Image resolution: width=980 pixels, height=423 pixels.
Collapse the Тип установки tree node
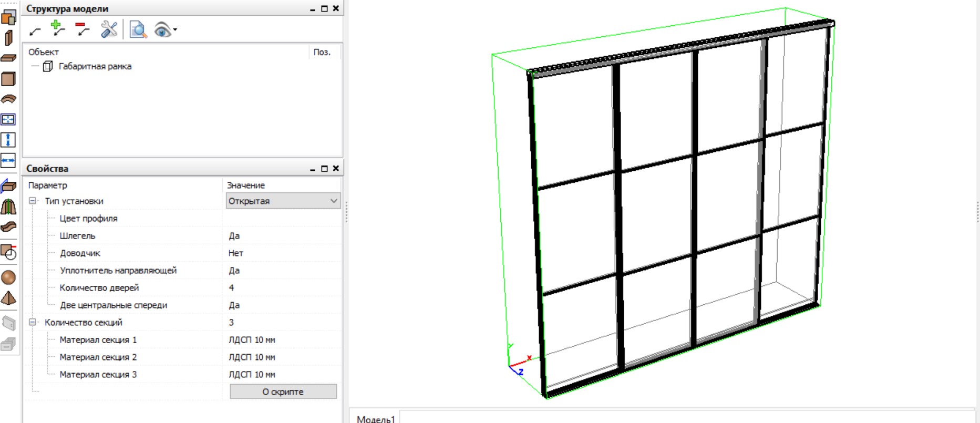click(33, 201)
